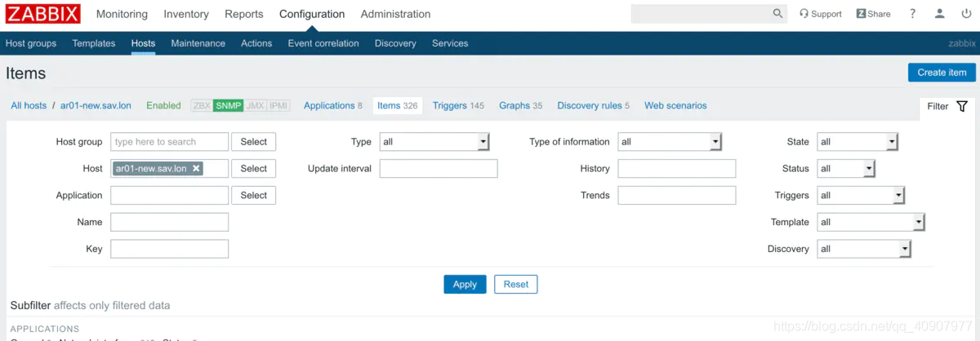980x341 pixels.
Task: Open the Configuration menu
Action: coord(312,14)
